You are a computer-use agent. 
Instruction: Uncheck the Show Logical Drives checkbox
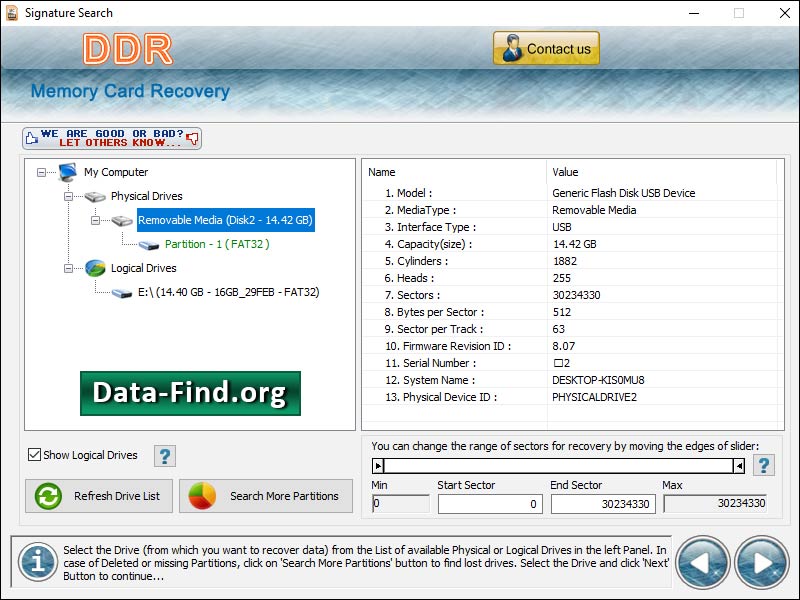click(37, 456)
